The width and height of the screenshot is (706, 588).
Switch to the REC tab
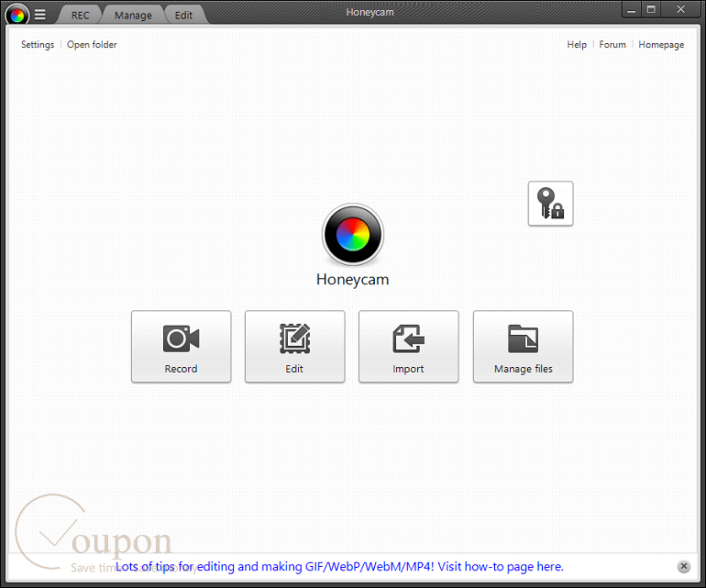click(x=80, y=15)
